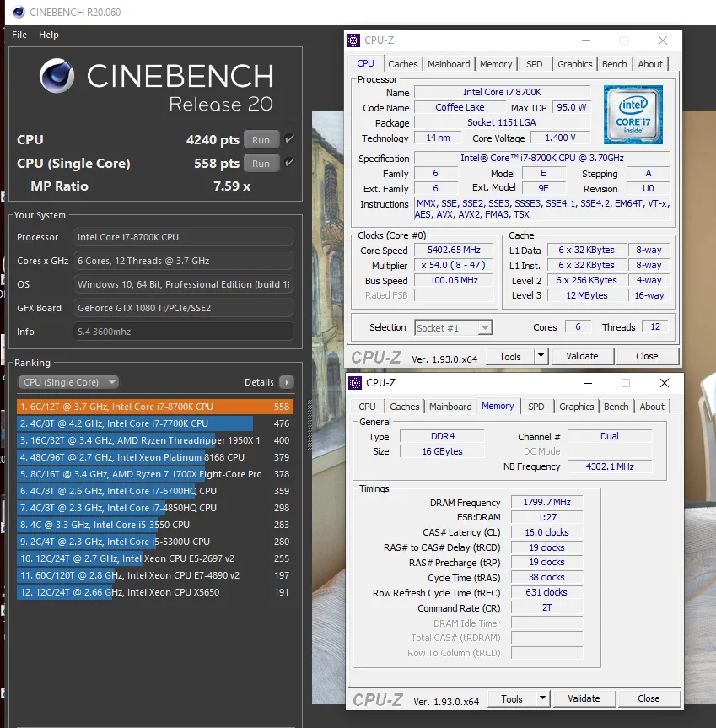Open About tab in upper CPU-Z window

point(650,64)
